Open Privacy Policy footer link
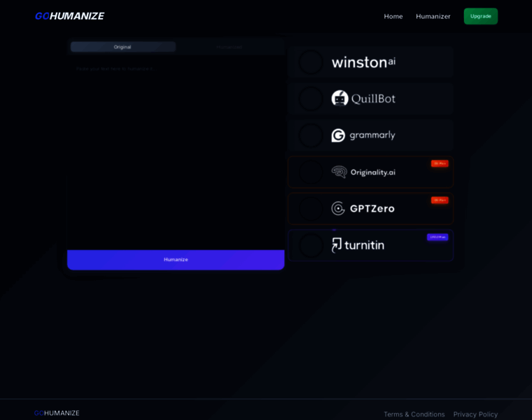The image size is (532, 420). tap(475, 414)
